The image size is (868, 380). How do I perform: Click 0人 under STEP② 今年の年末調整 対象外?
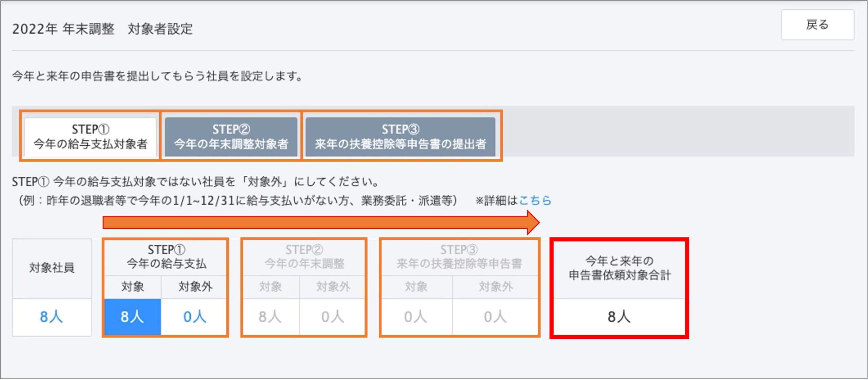coord(333,317)
